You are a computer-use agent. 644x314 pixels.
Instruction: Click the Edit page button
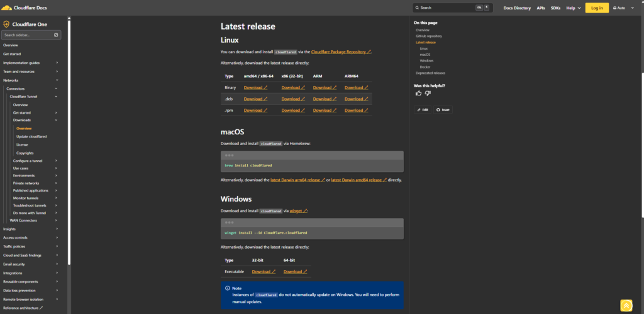[423, 110]
